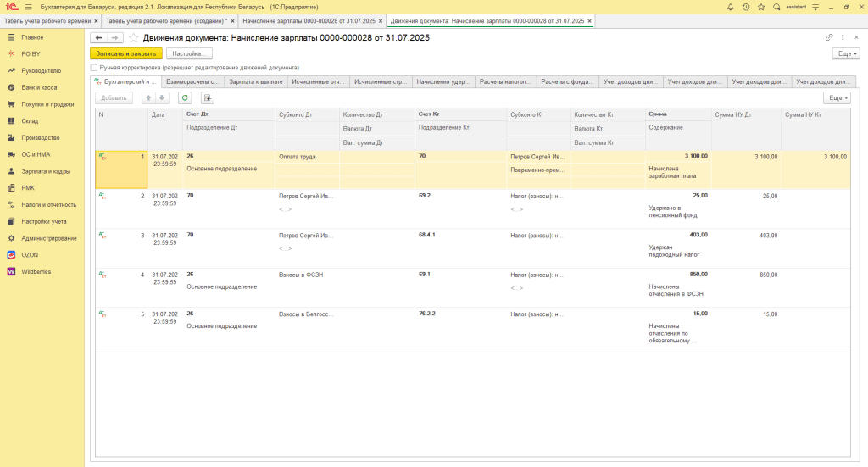The height and width of the screenshot is (467, 868).
Task: Open notifications bell icon
Action: [x=730, y=7]
